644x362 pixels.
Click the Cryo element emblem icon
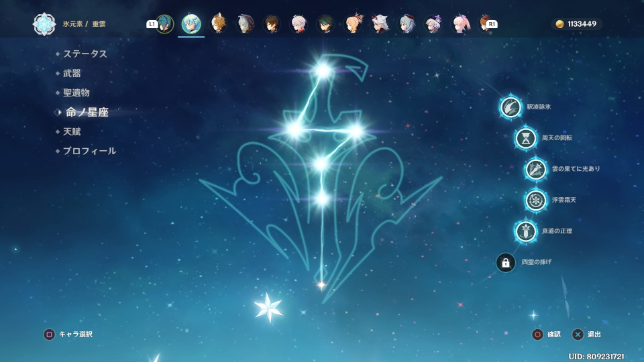44,24
